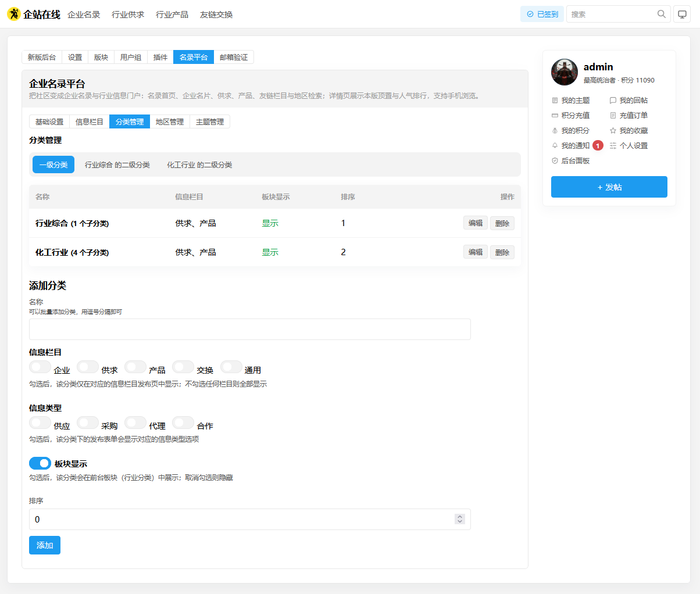Disable the 板块显示 switch

pos(40,463)
